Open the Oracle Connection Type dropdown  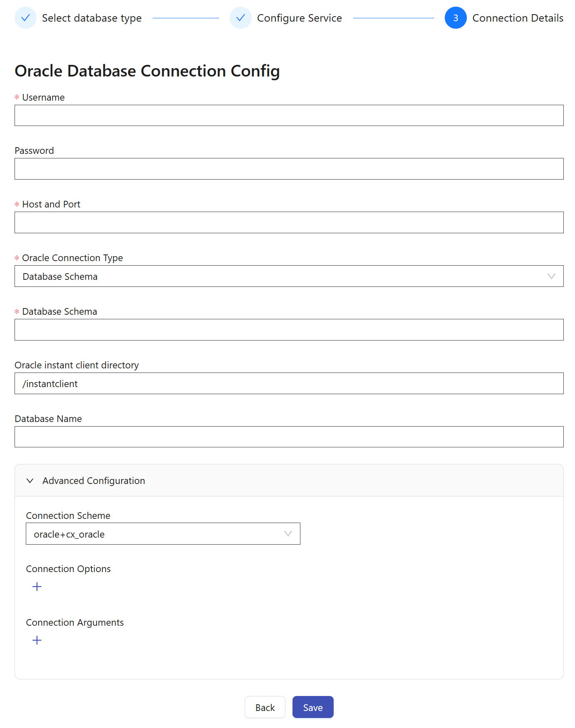[289, 276]
